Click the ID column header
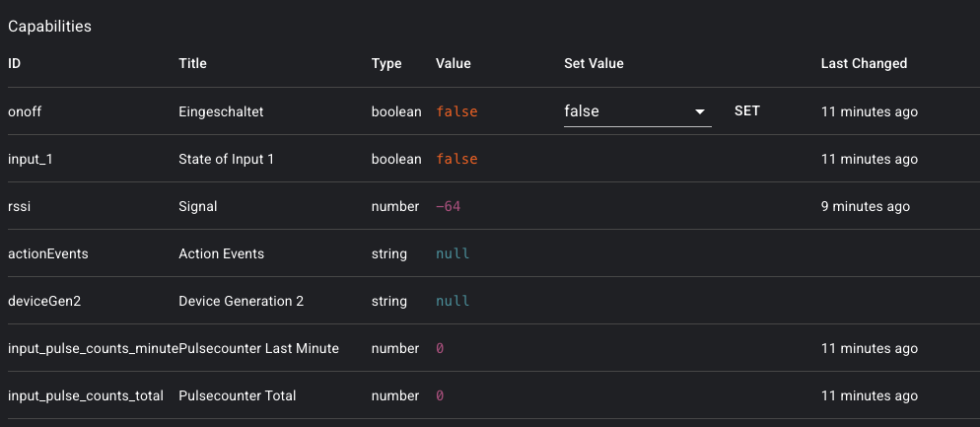Viewport: 980px width, 427px height. [x=15, y=63]
